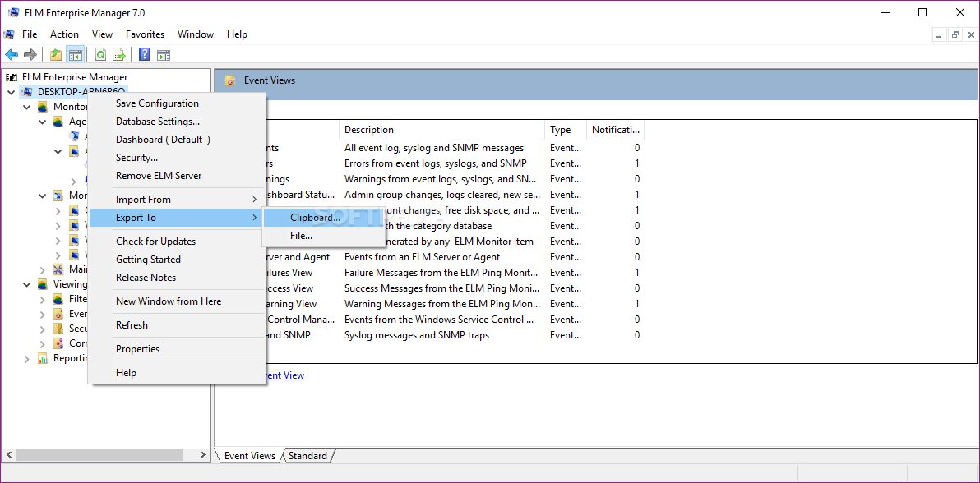Click the blue Back arrow toolbar icon
Screen dimensions: 980x483
pos(12,55)
